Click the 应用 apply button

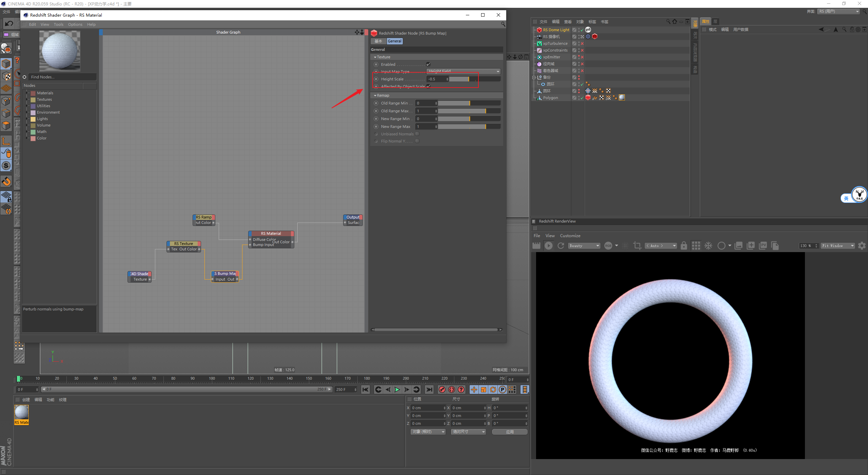click(x=509, y=432)
